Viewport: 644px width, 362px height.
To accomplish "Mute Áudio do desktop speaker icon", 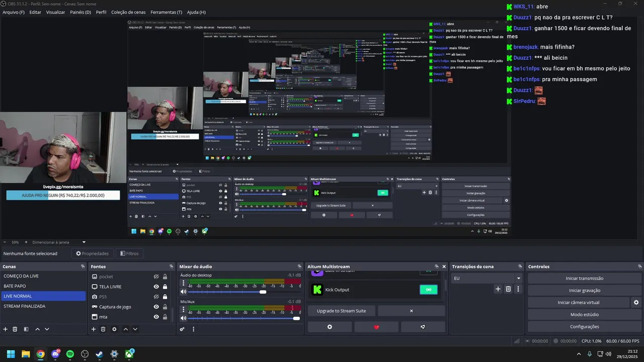I will point(184,292).
